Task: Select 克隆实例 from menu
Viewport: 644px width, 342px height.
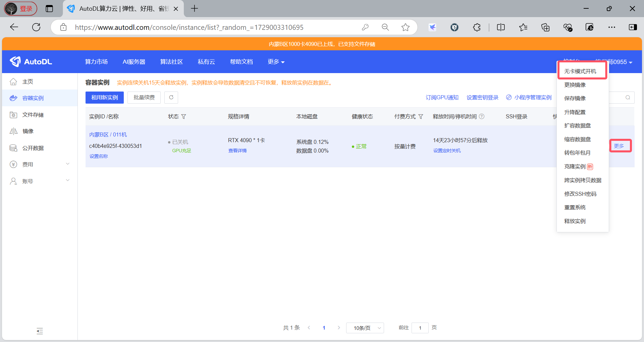Action: pos(579,166)
